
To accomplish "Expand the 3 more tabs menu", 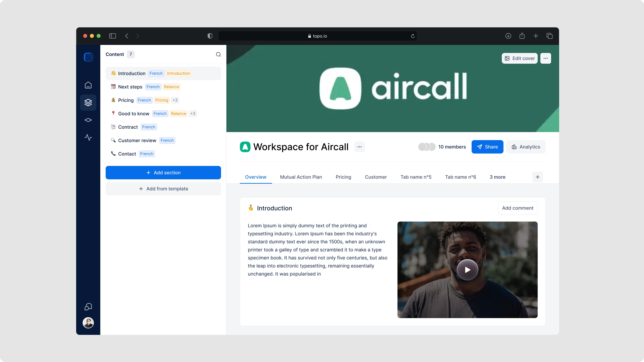I will 497,177.
